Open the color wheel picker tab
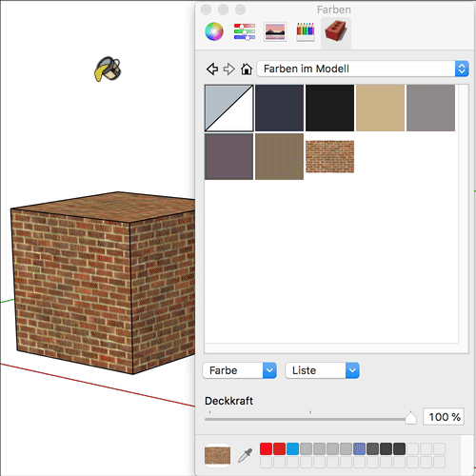Viewport: 476px width, 476px height. [214, 31]
